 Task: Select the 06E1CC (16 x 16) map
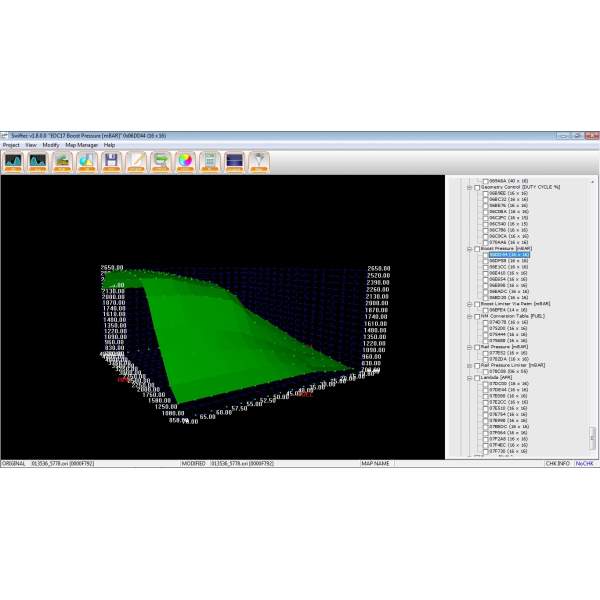pos(509,267)
